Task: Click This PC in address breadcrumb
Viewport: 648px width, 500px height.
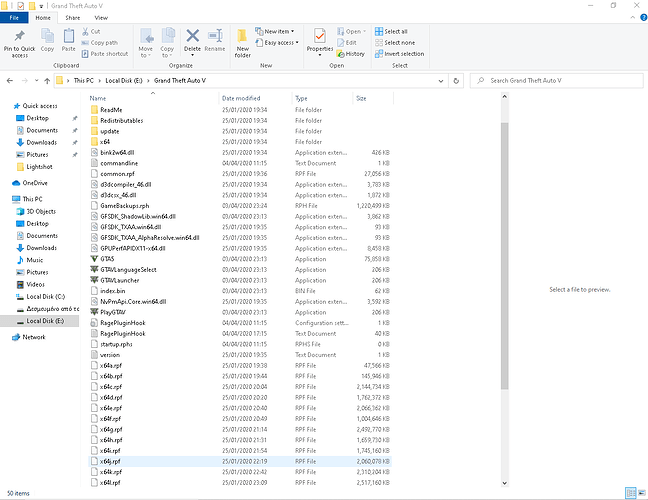Action: [x=83, y=81]
